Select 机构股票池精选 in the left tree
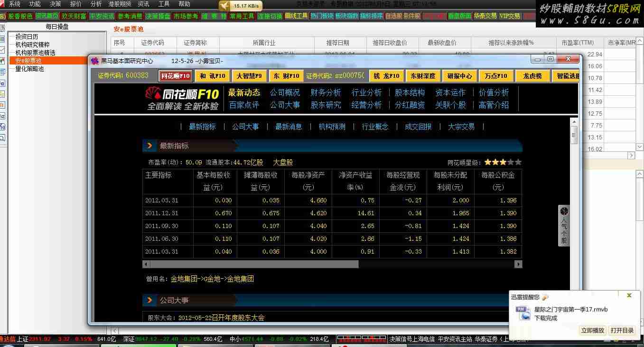Image resolution: width=644 pixels, height=347 pixels. 35,53
